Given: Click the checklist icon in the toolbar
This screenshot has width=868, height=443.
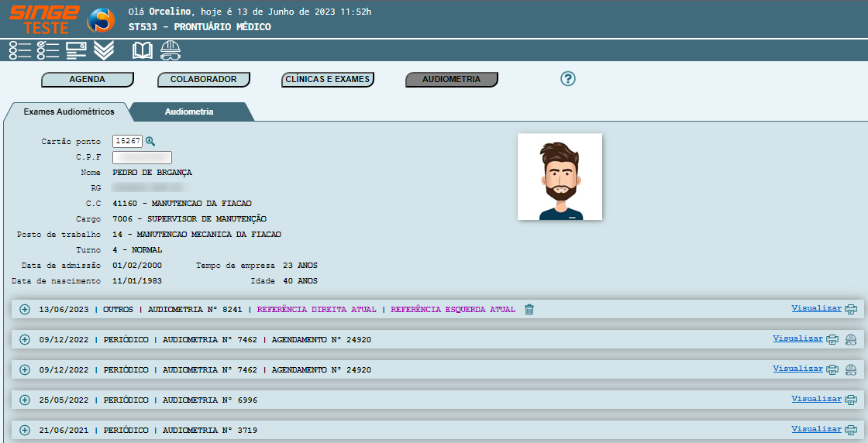Looking at the screenshot, I should (48, 51).
